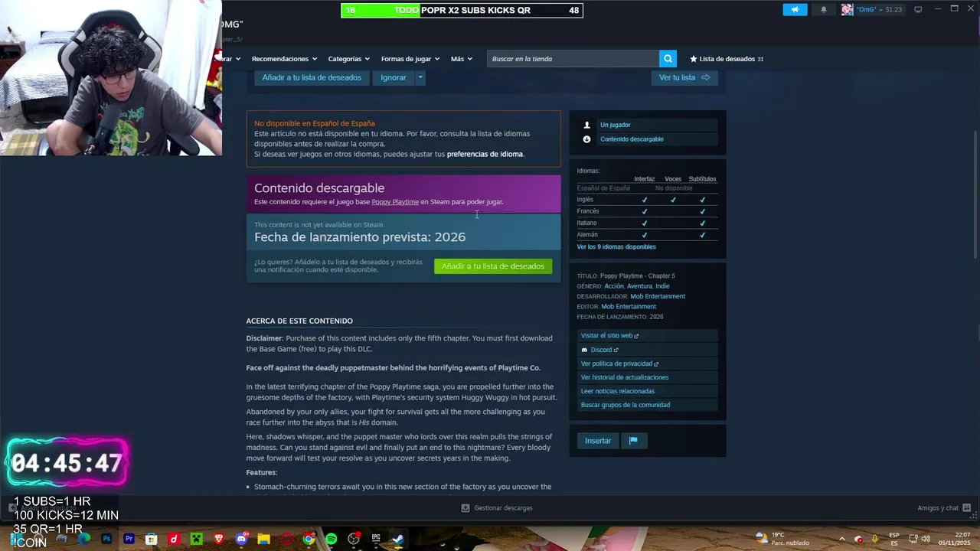The width and height of the screenshot is (980, 551).
Task: Open the Steam announcements megaphone button
Action: click(x=795, y=10)
